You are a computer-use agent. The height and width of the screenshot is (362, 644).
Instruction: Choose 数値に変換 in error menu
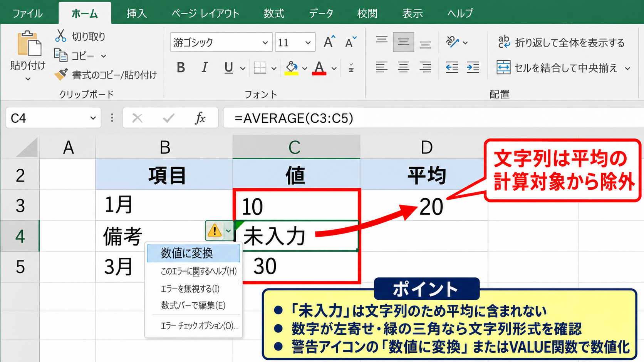pos(194,253)
